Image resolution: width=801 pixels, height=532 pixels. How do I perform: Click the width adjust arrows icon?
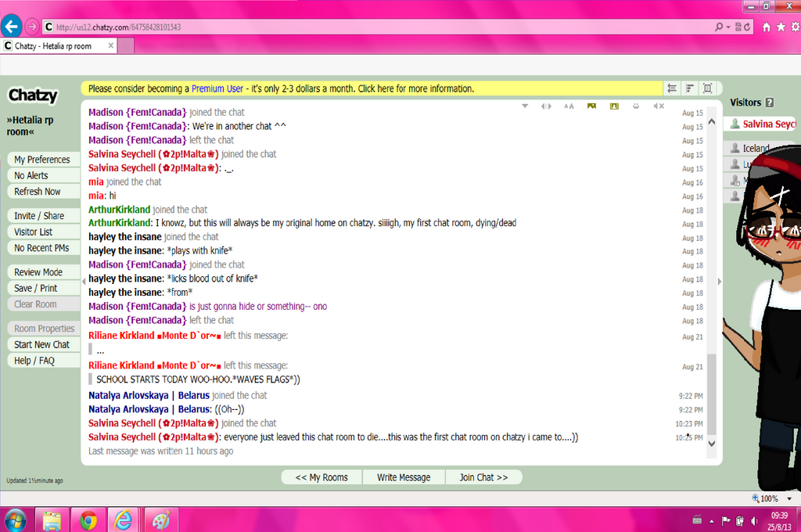(x=546, y=106)
